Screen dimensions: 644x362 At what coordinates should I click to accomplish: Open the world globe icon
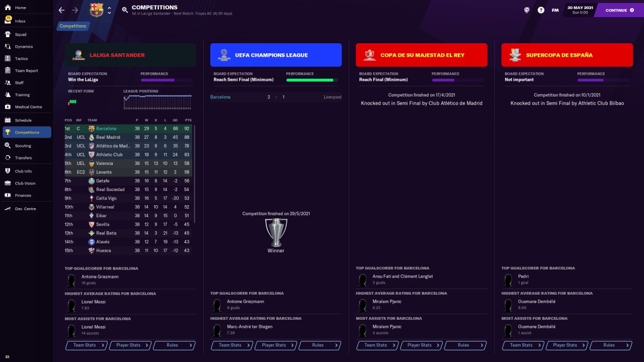point(527,10)
